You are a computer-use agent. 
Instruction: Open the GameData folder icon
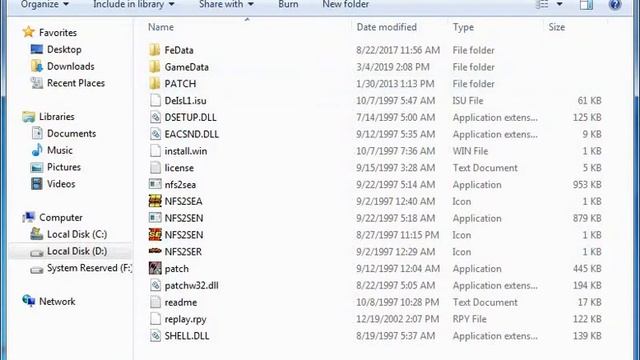[155, 67]
